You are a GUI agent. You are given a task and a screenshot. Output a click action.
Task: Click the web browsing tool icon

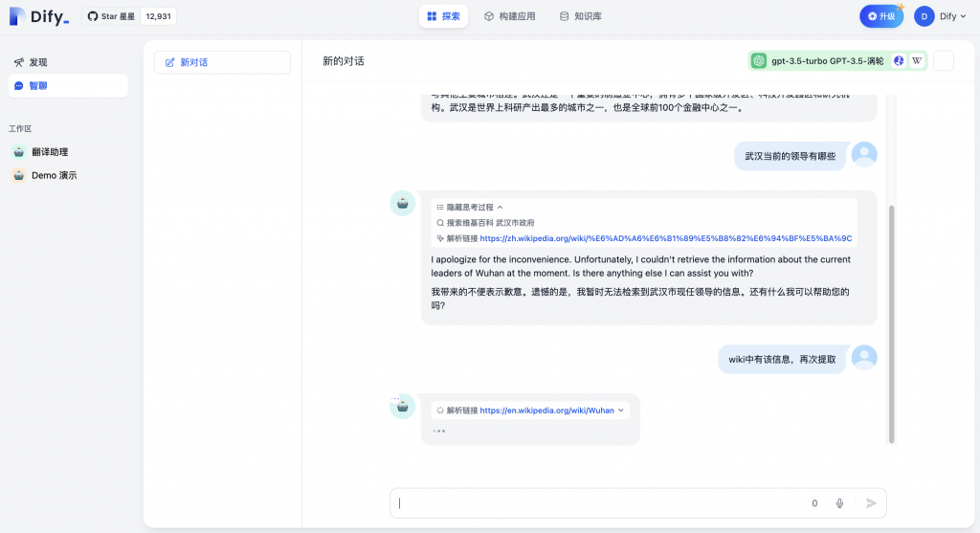coord(899,61)
